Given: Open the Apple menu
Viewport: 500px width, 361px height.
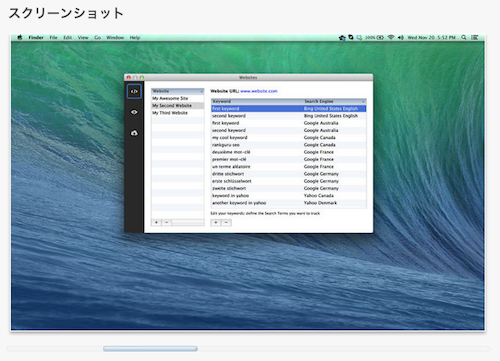Looking at the screenshot, I should [20, 37].
